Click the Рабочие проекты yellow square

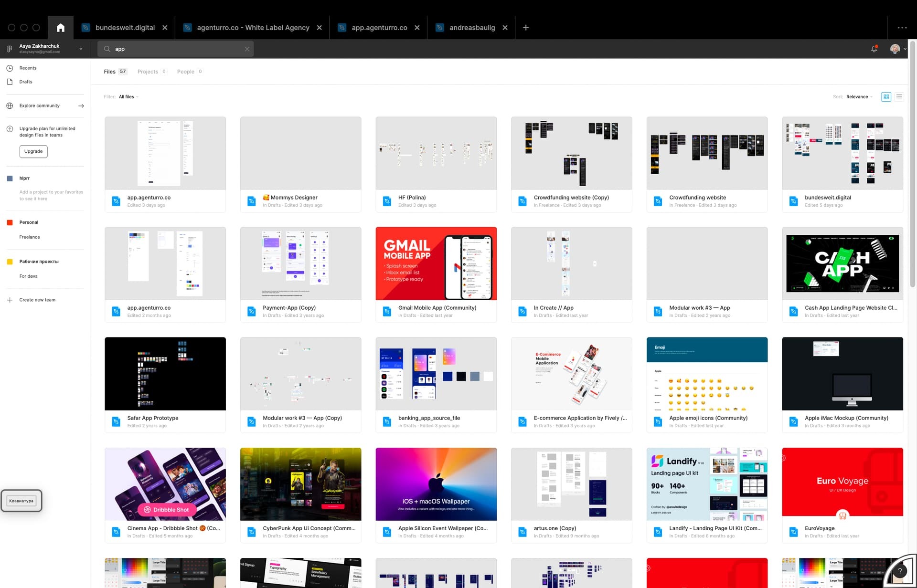tap(10, 262)
